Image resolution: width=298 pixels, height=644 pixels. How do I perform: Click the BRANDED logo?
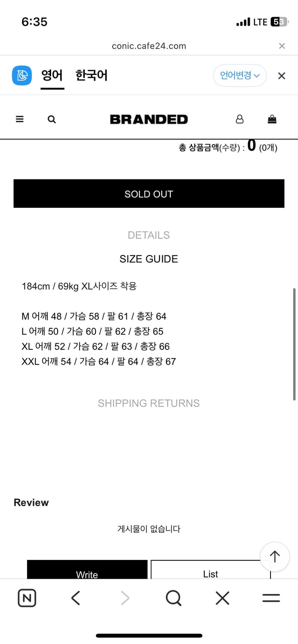tap(149, 119)
